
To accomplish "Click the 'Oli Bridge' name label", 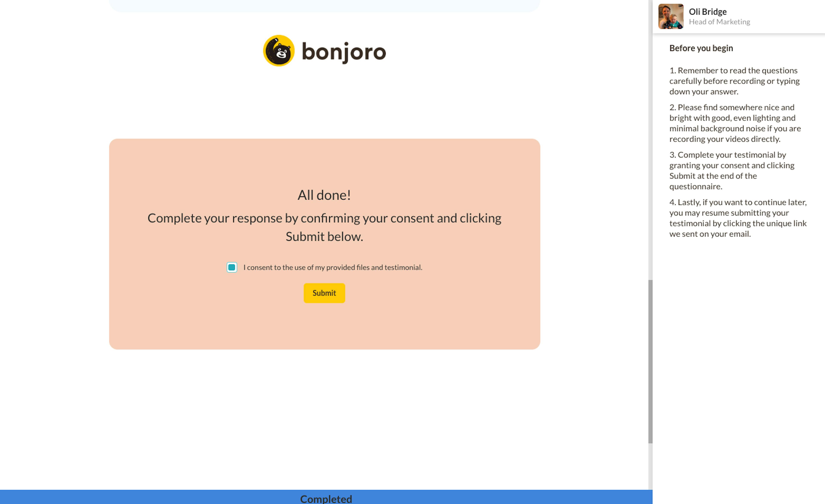I will point(707,12).
